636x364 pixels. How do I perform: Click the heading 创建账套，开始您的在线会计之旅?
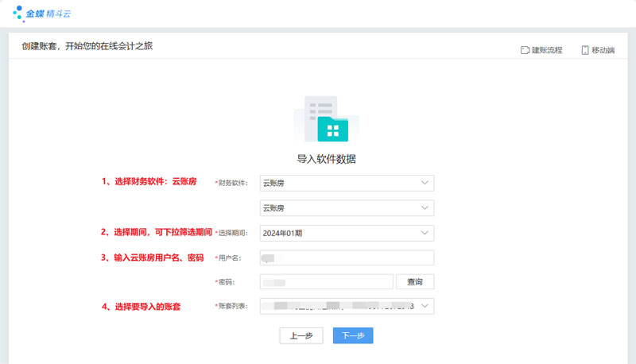click(87, 46)
